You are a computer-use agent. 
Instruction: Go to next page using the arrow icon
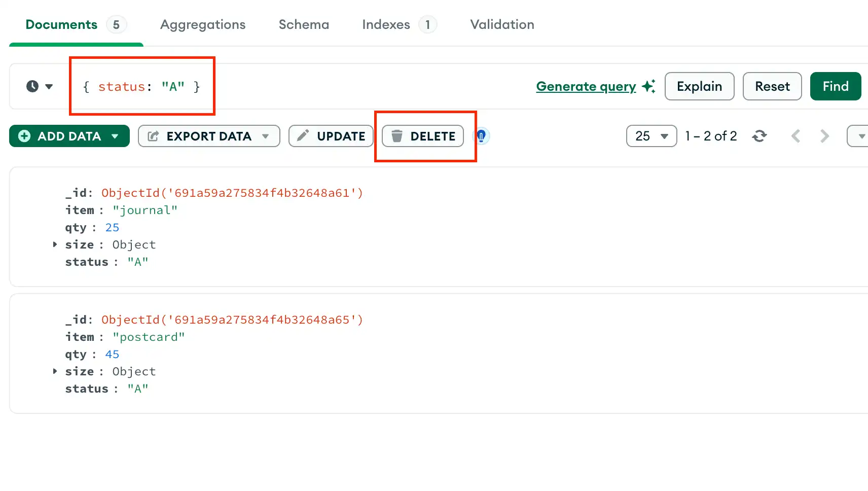824,136
